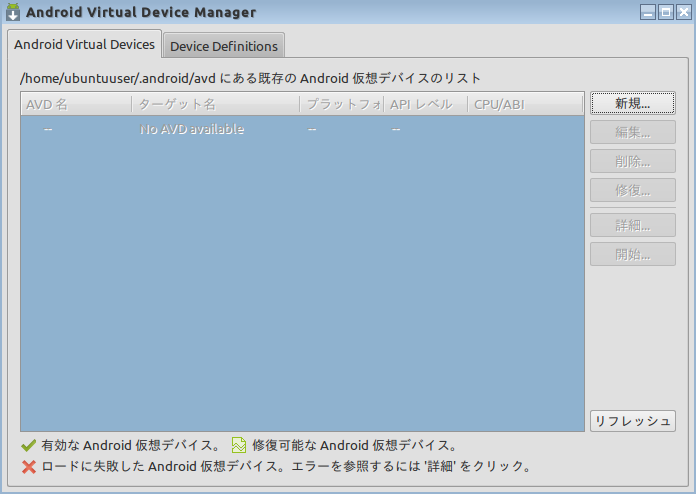Image resolution: width=696 pixels, height=494 pixels.
Task: Click the repairable device legend icon
Action: click(239, 445)
